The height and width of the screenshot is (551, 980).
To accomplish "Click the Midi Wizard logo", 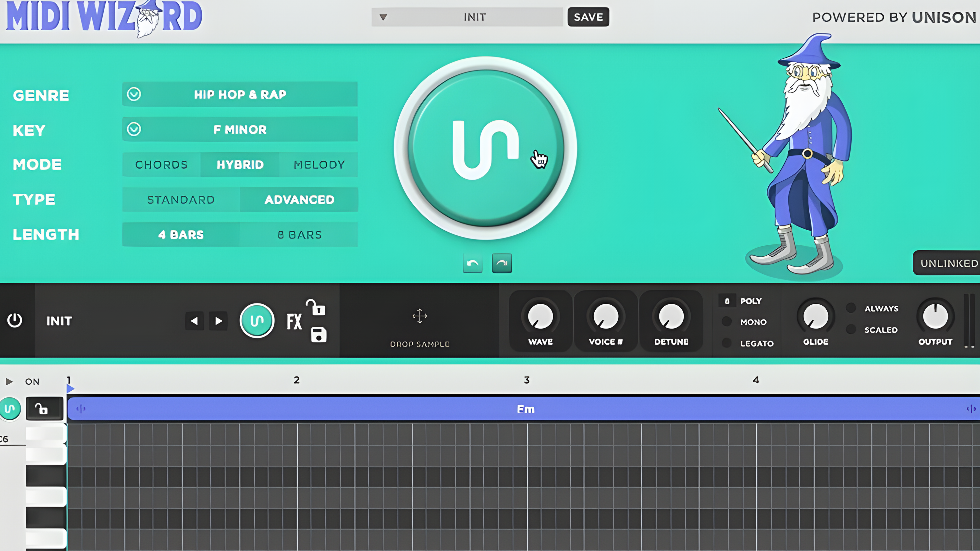I will [x=104, y=18].
